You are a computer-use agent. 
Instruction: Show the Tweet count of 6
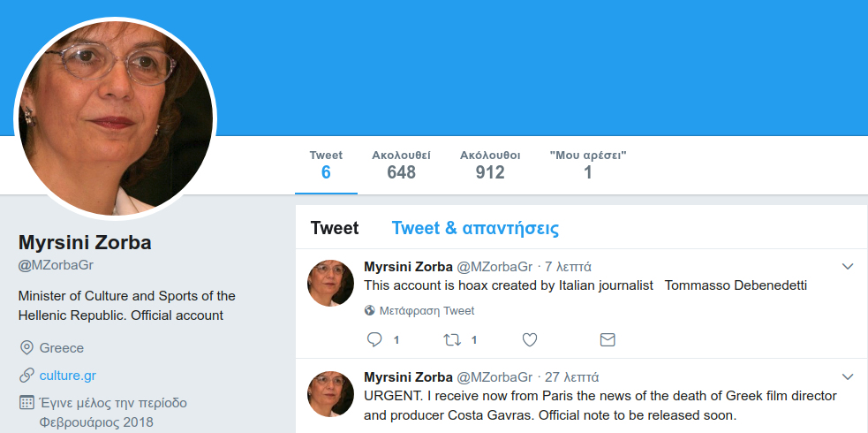[326, 164]
